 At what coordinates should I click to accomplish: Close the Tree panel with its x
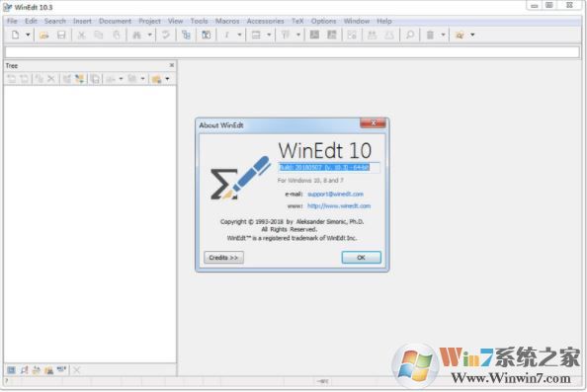[172, 65]
